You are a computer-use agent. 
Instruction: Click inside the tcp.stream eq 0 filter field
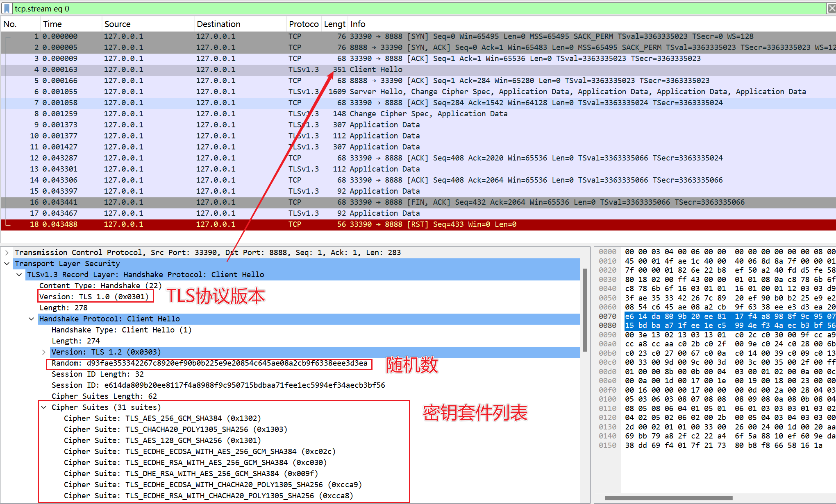(x=164, y=8)
